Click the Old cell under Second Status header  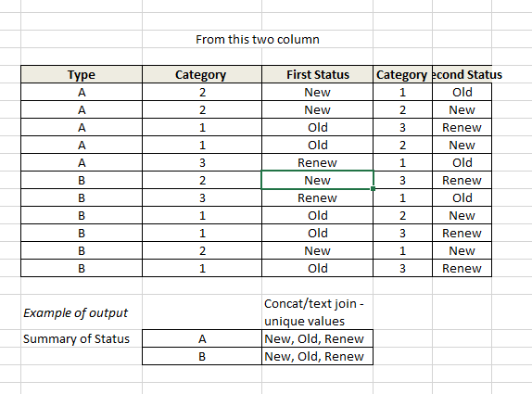click(x=462, y=92)
